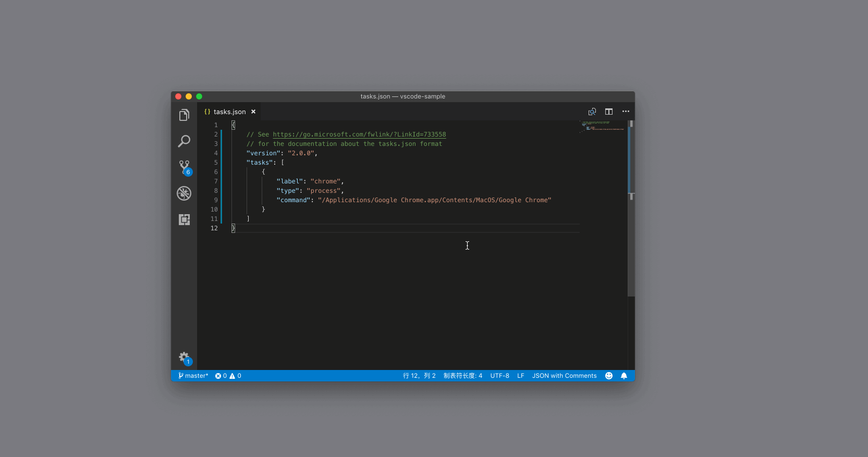Open the editor More Actions ellipsis
Image resolution: width=868 pixels, height=457 pixels.
(x=626, y=112)
